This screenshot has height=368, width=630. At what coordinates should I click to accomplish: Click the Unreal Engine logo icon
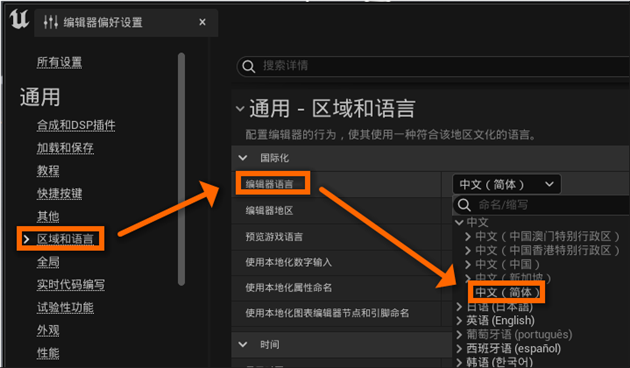[x=19, y=19]
